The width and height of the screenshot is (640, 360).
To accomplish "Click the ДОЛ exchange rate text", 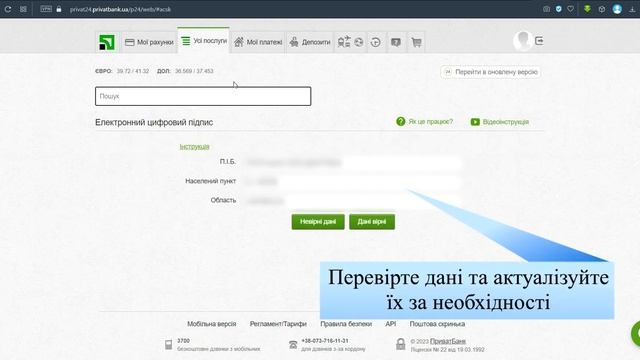I will 185,71.
